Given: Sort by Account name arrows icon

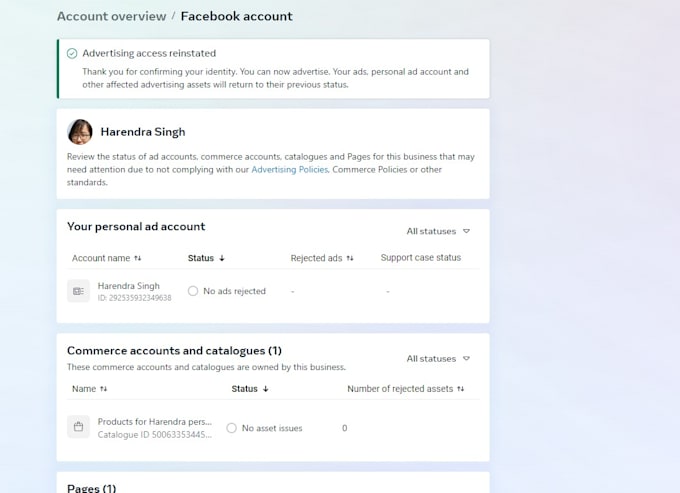Looking at the screenshot, I should click(137, 258).
